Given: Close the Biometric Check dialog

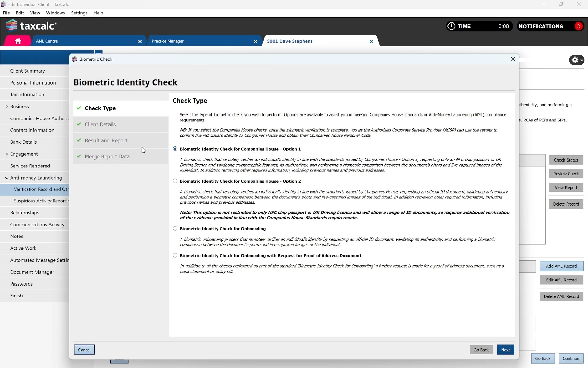Looking at the screenshot, I should click(x=513, y=59).
